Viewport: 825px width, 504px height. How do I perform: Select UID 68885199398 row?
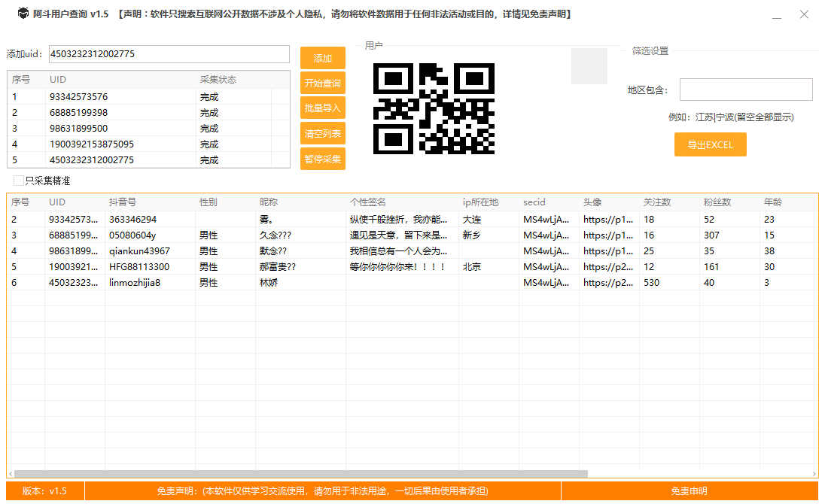tap(148, 113)
